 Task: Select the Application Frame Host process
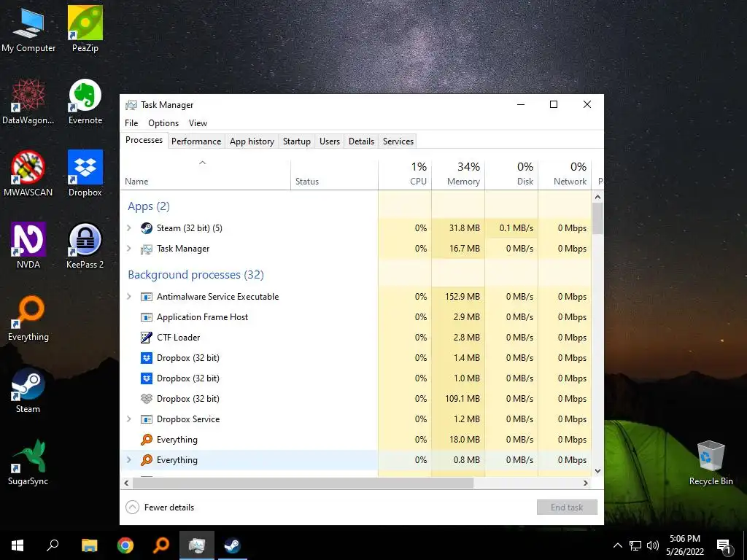[356, 317]
